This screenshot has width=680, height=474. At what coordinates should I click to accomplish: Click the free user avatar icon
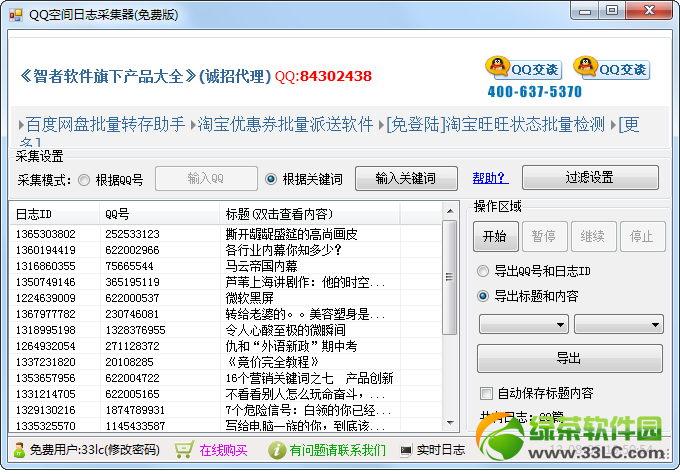(x=19, y=450)
